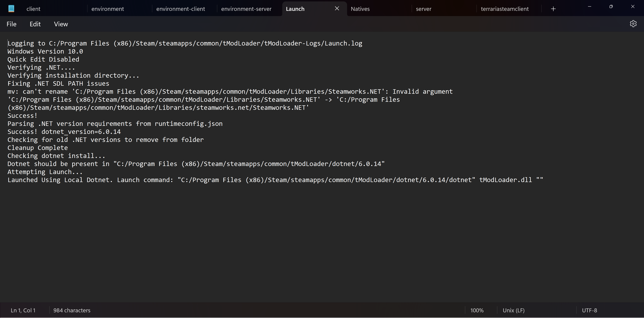The image size is (644, 318).
Task: Open Notepad settings gear icon
Action: coord(633,24)
